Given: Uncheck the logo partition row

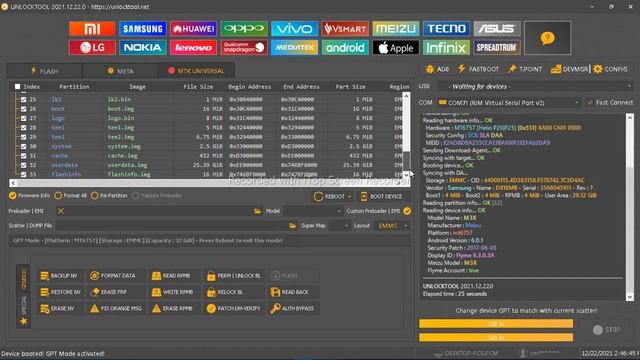Looking at the screenshot, I should click(x=24, y=118).
